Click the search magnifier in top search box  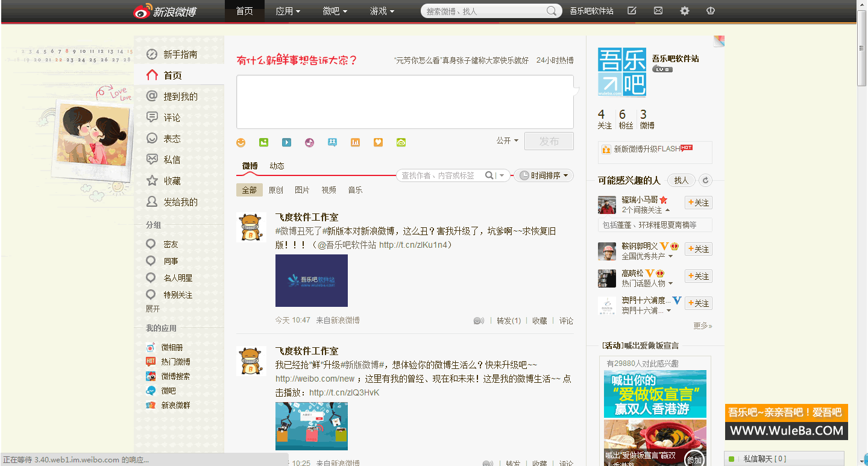click(552, 11)
